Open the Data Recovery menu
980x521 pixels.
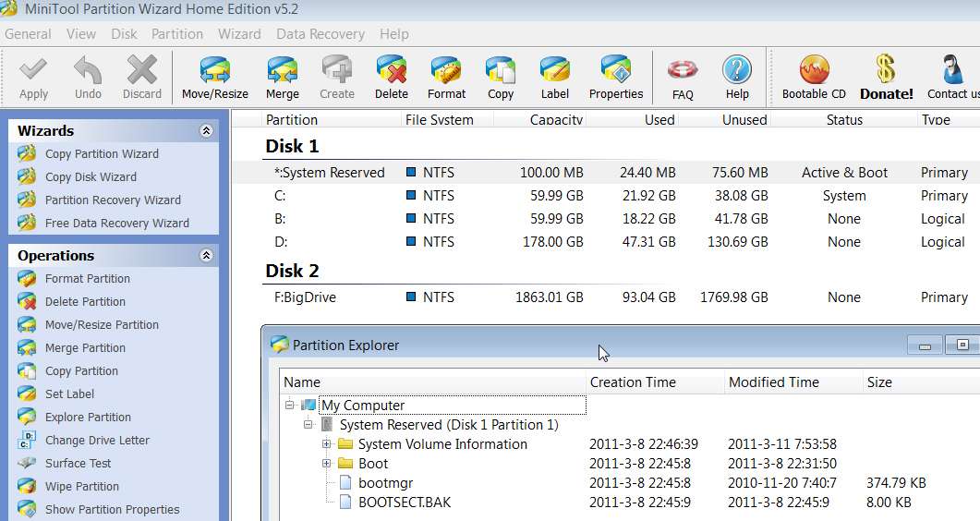click(x=320, y=34)
